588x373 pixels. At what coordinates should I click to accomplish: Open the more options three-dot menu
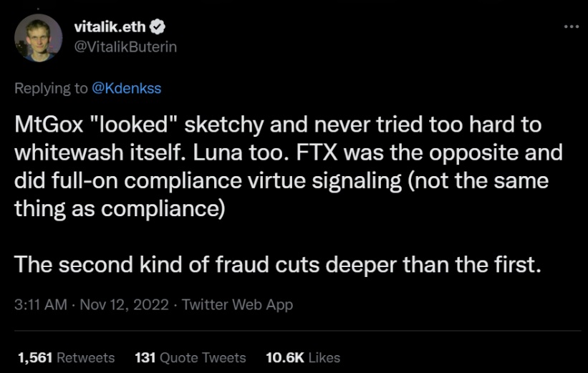click(x=570, y=26)
